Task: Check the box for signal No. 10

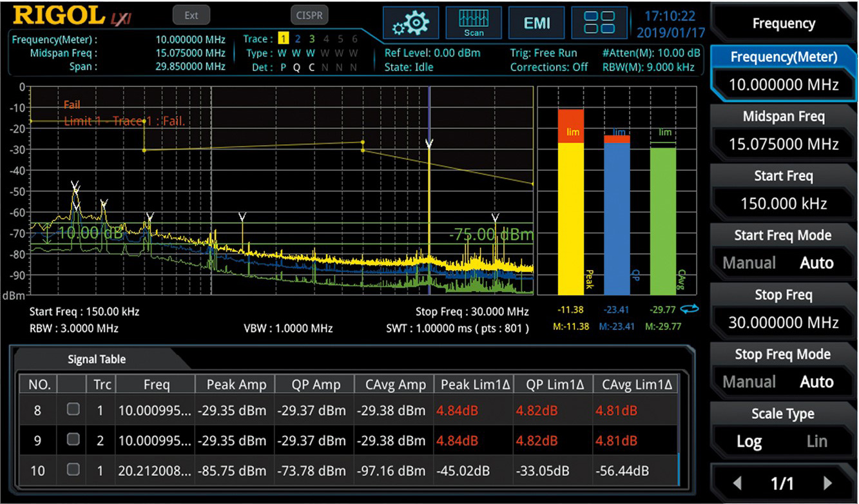Action: click(73, 470)
